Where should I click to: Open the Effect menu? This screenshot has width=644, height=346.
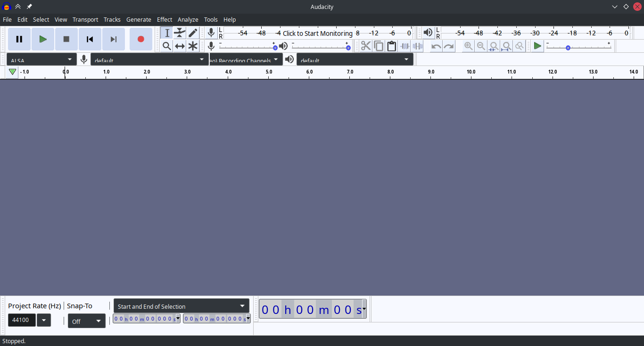165,19
